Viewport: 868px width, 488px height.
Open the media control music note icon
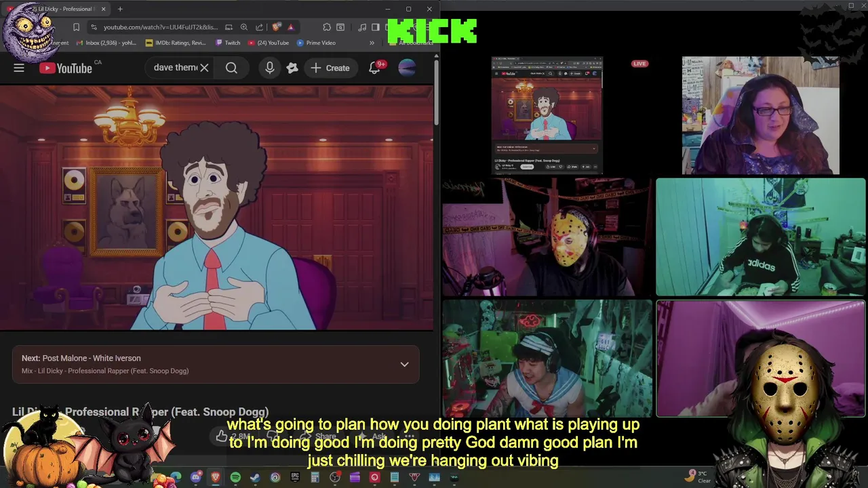362,27
